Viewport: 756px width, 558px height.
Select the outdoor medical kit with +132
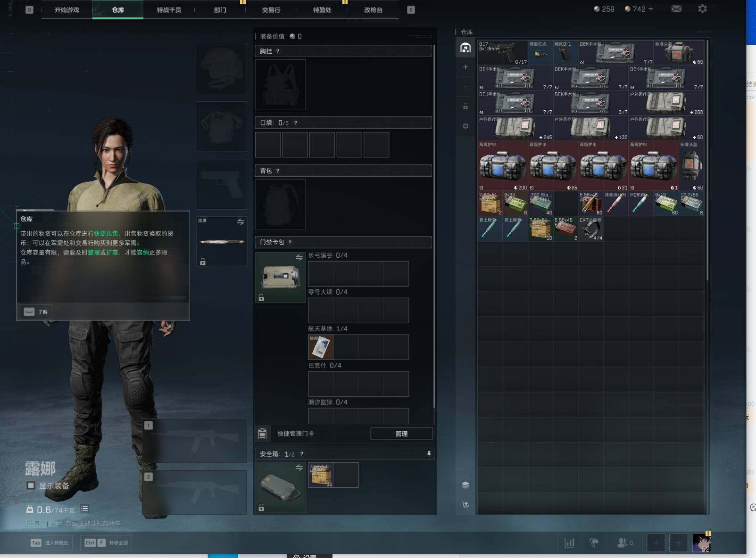(591, 128)
